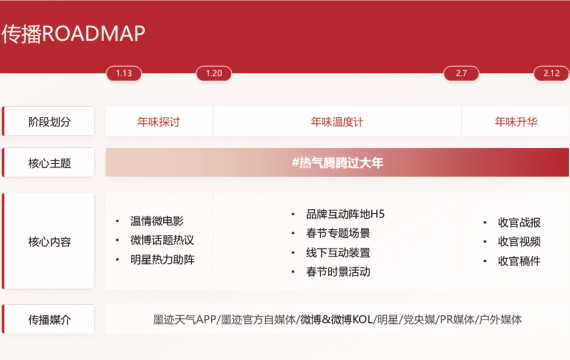570x360 pixels.
Task: Select the 温情微电影 bullet item
Action: pyautogui.click(x=157, y=221)
